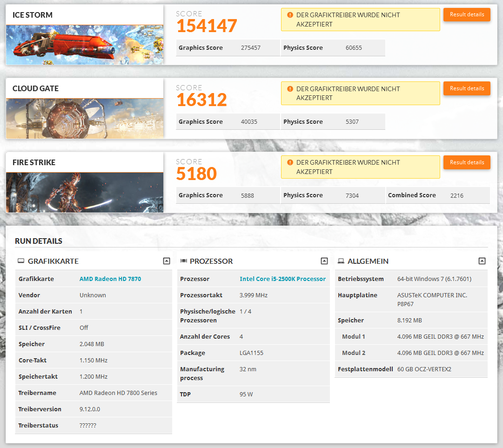Click the Fire Strike Graphics Score 5888
Image resolution: width=503 pixels, height=448 pixels.
tap(248, 195)
